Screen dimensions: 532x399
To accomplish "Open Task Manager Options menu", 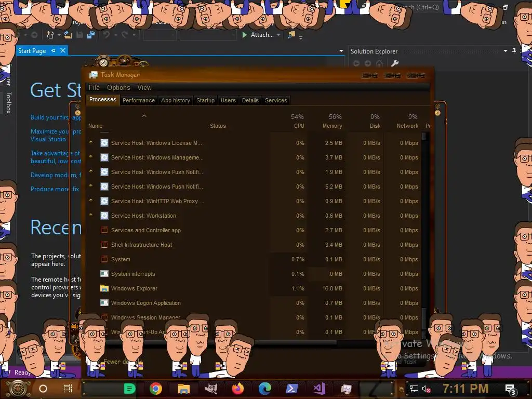I will 118,87.
